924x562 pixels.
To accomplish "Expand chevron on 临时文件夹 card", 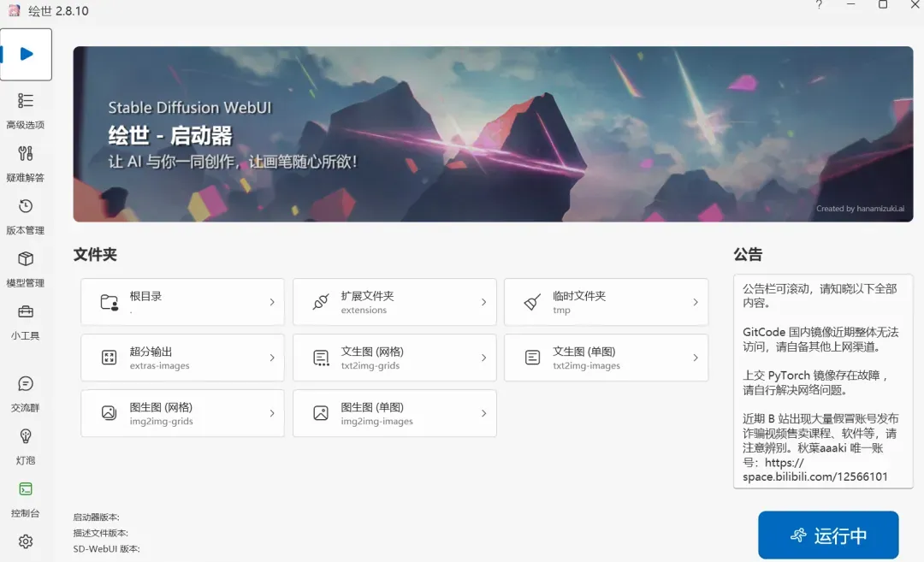I will pos(696,302).
